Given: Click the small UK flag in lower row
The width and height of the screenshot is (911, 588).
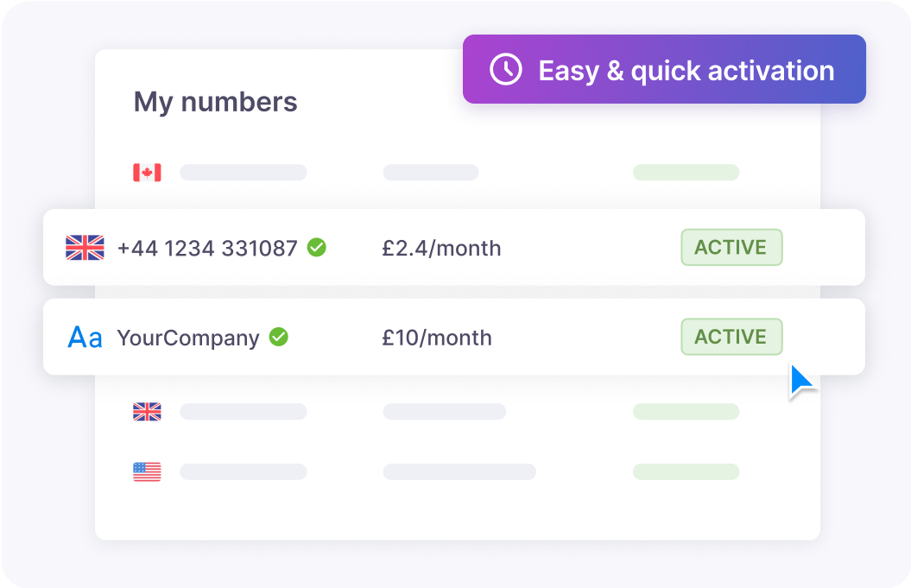Looking at the screenshot, I should point(147,411).
